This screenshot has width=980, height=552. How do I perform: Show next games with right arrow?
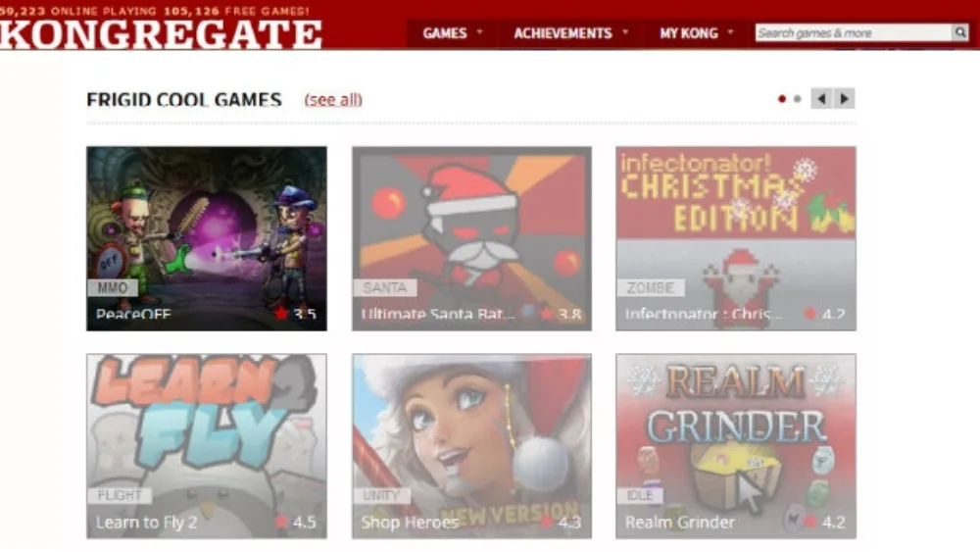845,99
